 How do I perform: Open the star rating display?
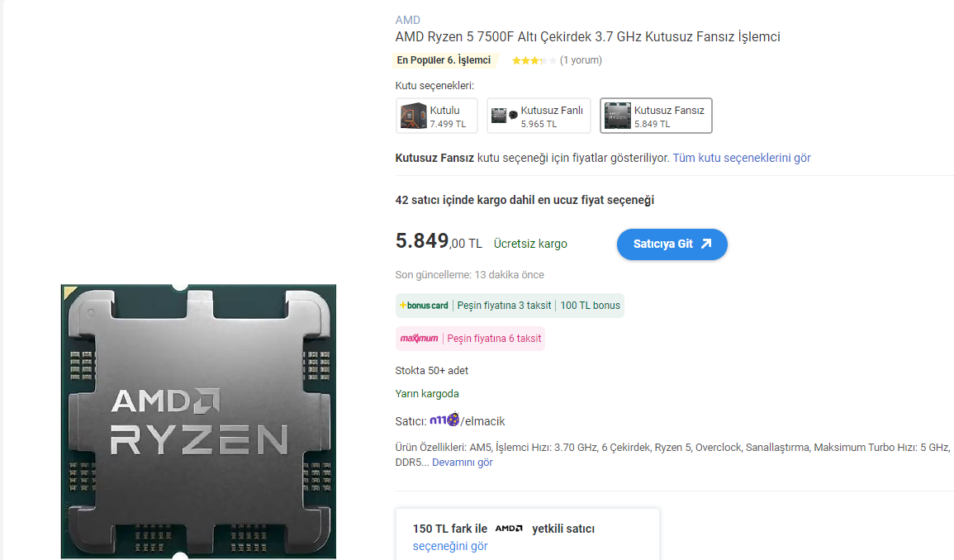click(534, 60)
